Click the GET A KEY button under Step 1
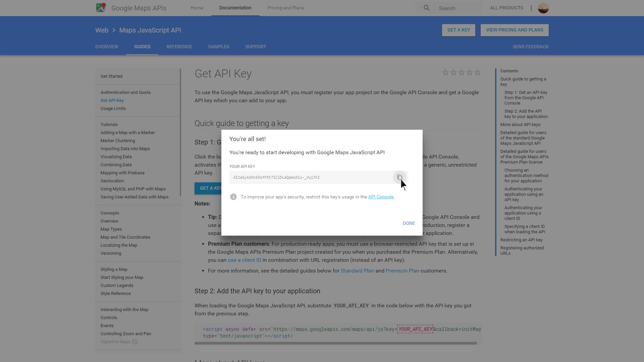644x362 pixels. click(x=208, y=188)
